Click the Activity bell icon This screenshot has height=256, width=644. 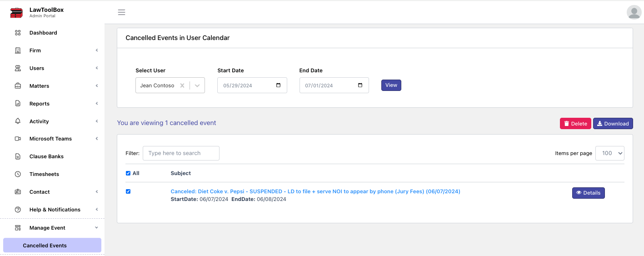pos(18,121)
